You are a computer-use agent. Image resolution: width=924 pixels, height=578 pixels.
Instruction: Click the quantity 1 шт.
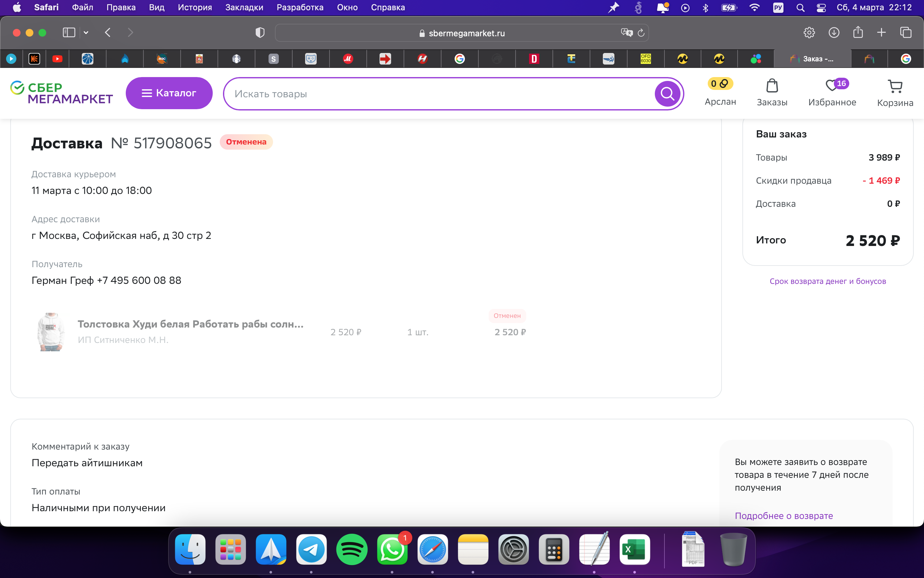point(418,332)
